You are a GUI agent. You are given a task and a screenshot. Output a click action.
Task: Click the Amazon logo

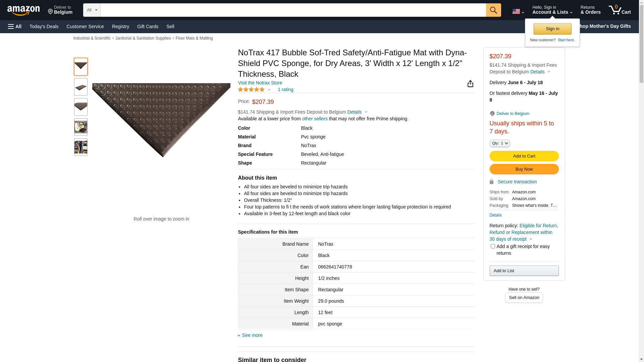click(23, 10)
